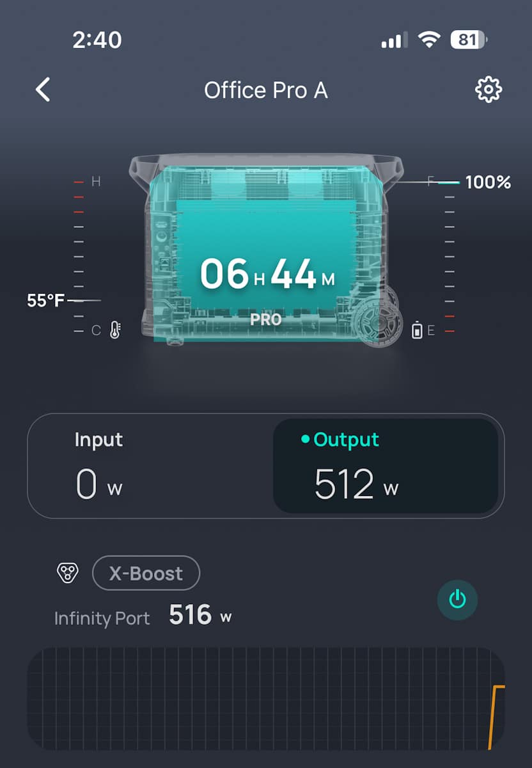Tap the cellular signal bars icon
Image resolution: width=532 pixels, height=768 pixels.
pos(395,41)
